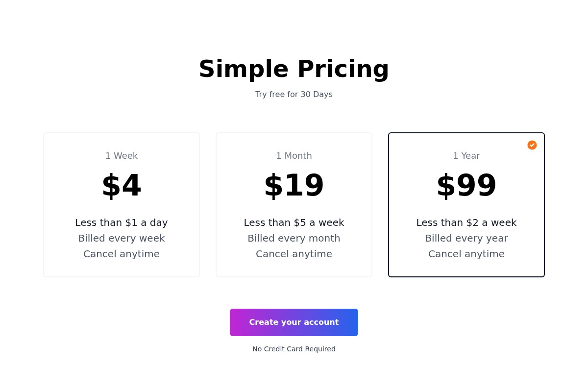Click the 1 Month plan title
Image resolution: width=588 pixels, height=392 pixels.
pos(294,155)
